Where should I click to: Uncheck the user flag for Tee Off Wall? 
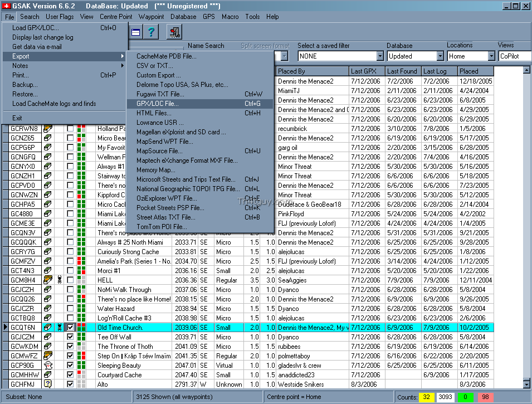(70, 337)
